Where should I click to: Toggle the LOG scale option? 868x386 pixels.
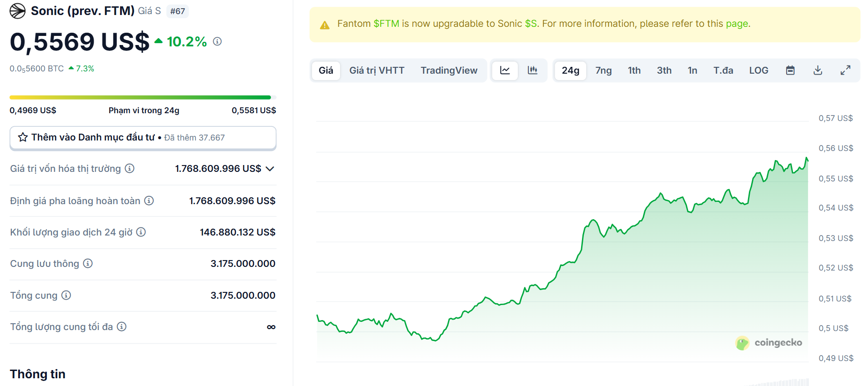point(759,70)
